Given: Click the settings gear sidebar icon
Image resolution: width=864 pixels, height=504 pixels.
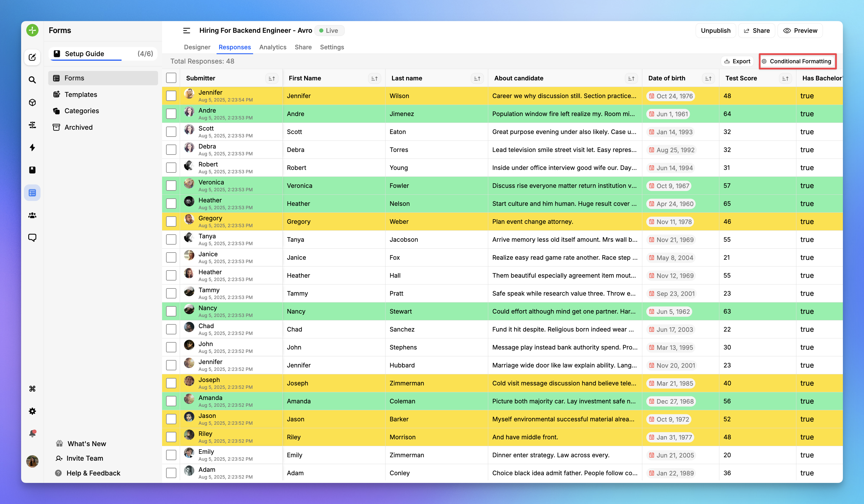Looking at the screenshot, I should coord(32,411).
